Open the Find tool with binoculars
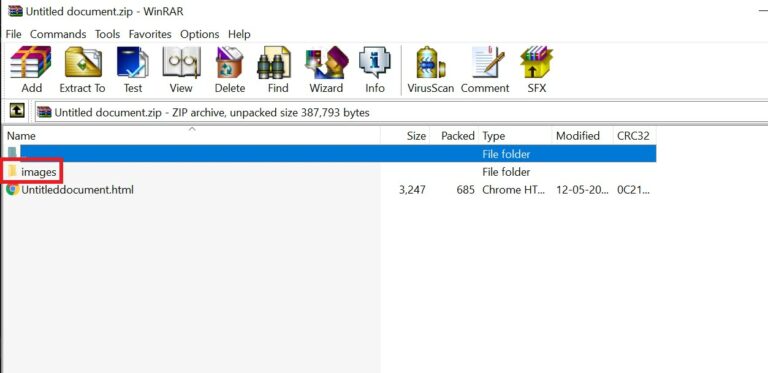This screenshot has width=768, height=373. coord(278,70)
